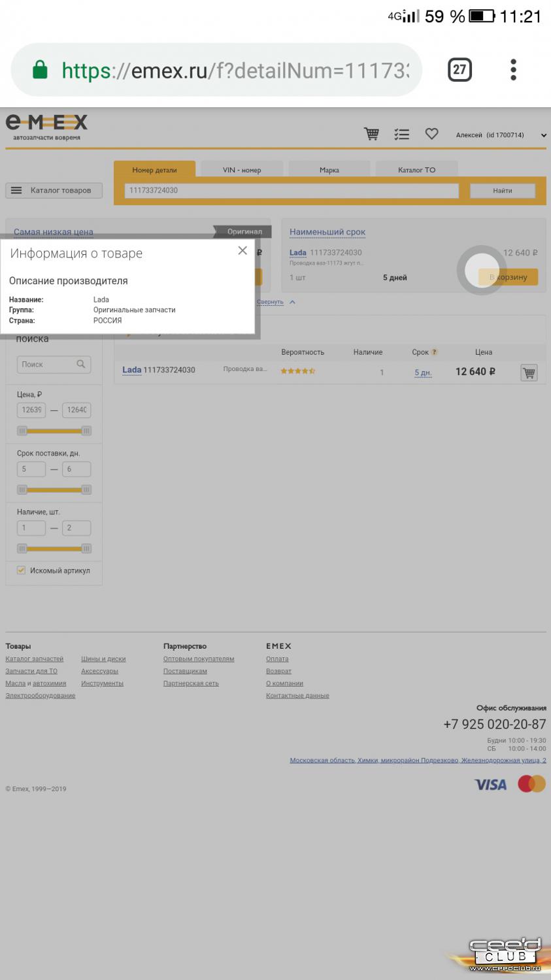The image size is (551, 980).
Task: Click the part number search field
Action: click(x=292, y=191)
